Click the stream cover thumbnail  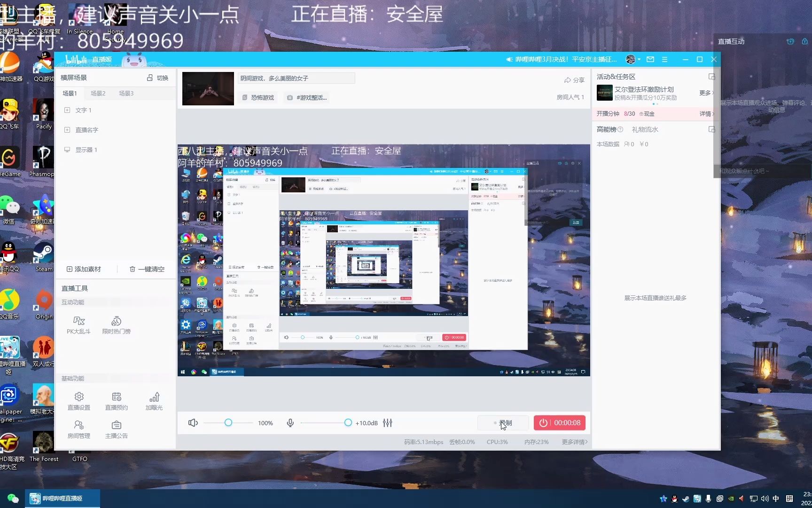click(208, 88)
